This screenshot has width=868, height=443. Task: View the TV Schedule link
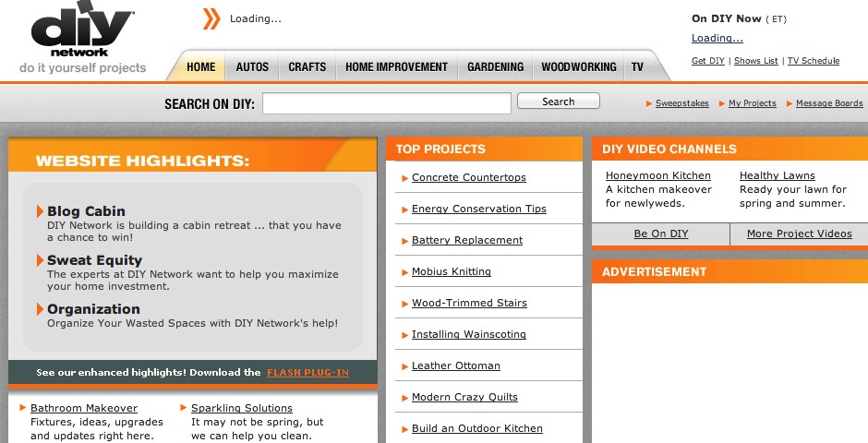click(814, 61)
